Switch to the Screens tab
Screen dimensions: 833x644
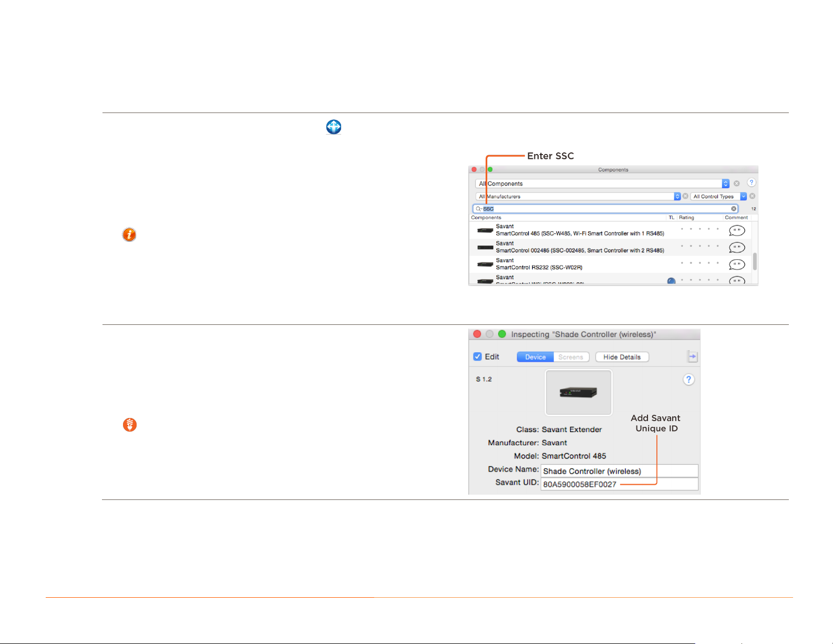tap(571, 357)
